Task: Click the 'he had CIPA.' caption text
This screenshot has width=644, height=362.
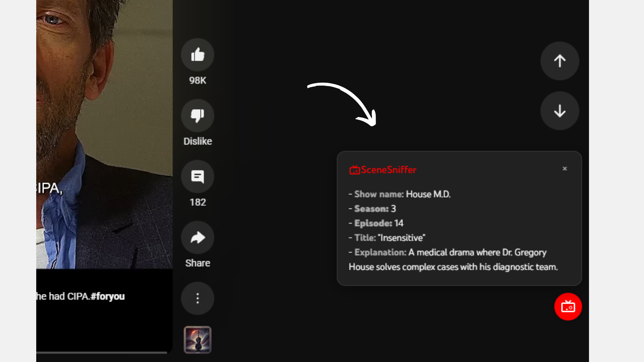Action: pyautogui.click(x=63, y=296)
